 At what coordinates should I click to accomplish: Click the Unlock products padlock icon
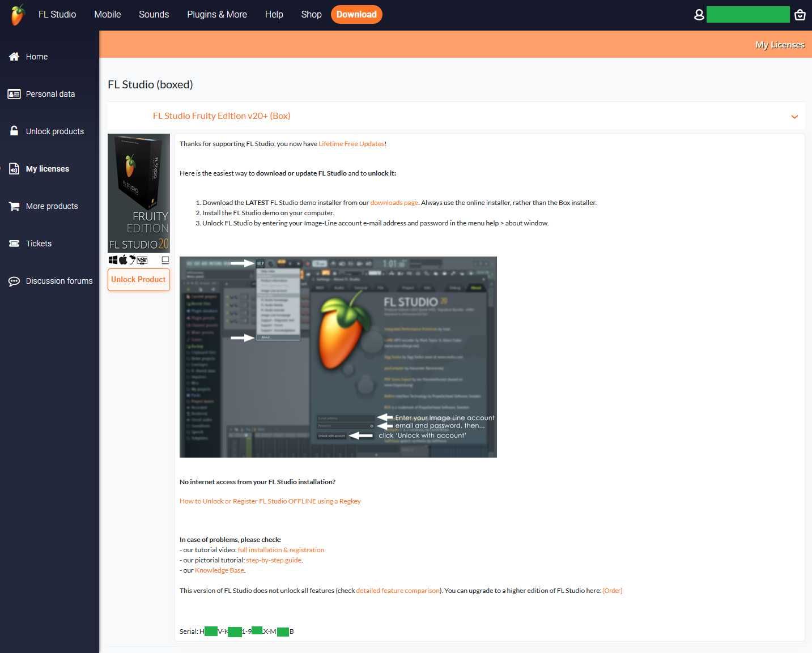[14, 131]
